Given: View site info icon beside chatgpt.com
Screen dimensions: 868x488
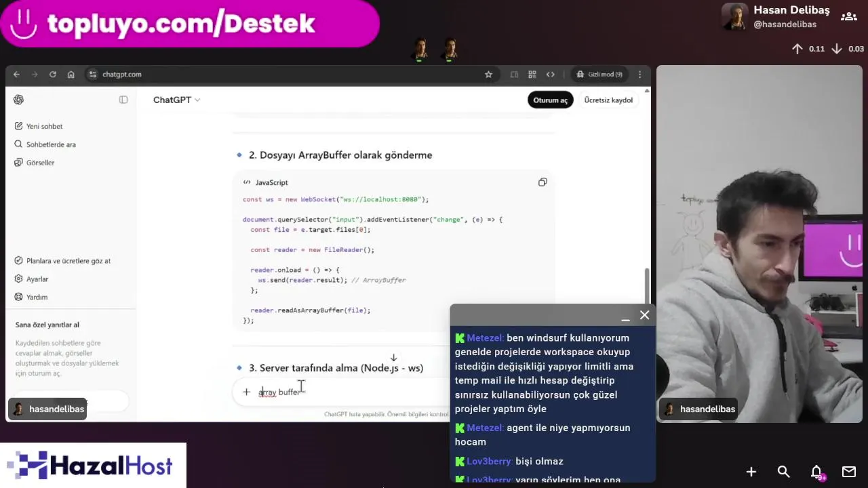Looking at the screenshot, I should (94, 75).
